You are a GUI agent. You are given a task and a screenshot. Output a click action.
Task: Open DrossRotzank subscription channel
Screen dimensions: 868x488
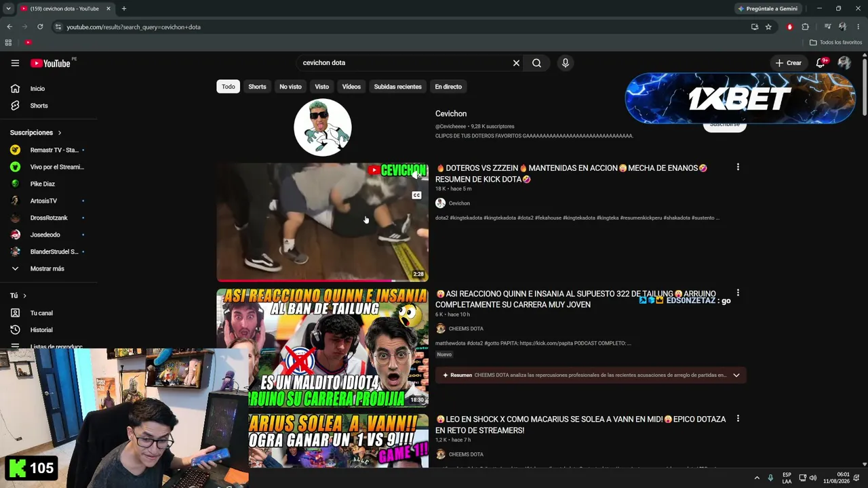pyautogui.click(x=49, y=218)
